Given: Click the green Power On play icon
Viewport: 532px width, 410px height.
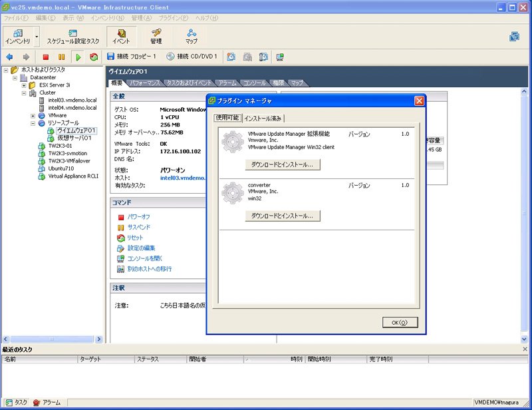Looking at the screenshot, I should click(x=78, y=57).
